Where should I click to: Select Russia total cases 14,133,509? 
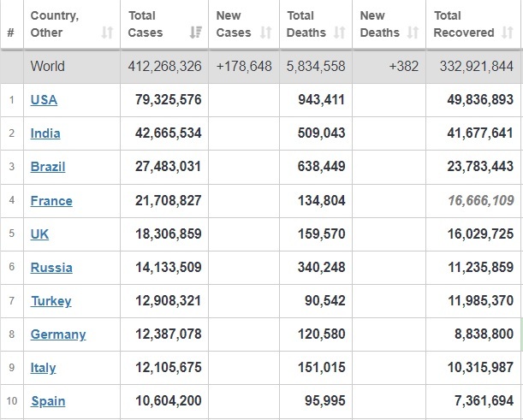pyautogui.click(x=169, y=268)
